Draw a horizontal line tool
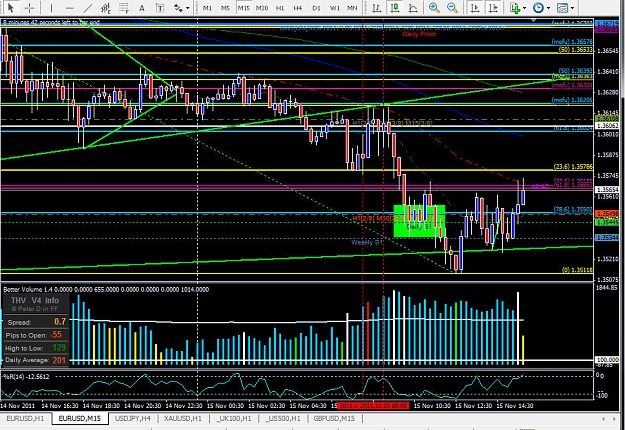Image resolution: width=625 pixels, height=430 pixels. coord(70,8)
